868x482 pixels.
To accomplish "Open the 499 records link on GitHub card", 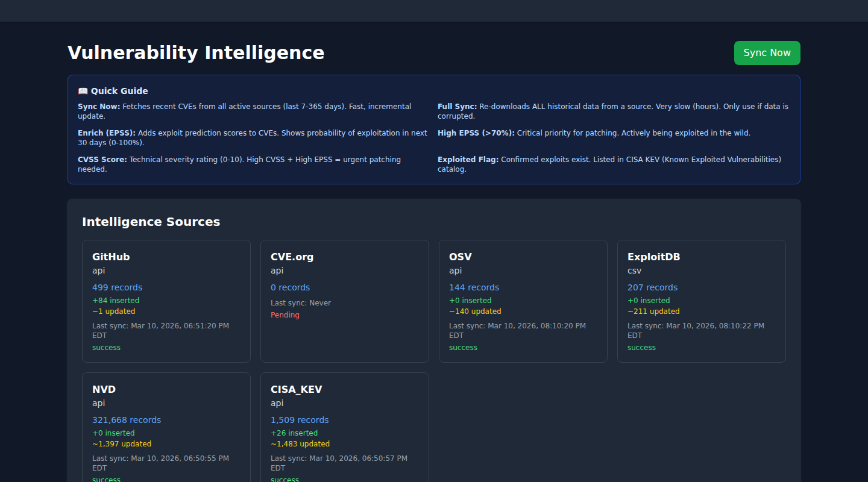I will pyautogui.click(x=117, y=287).
